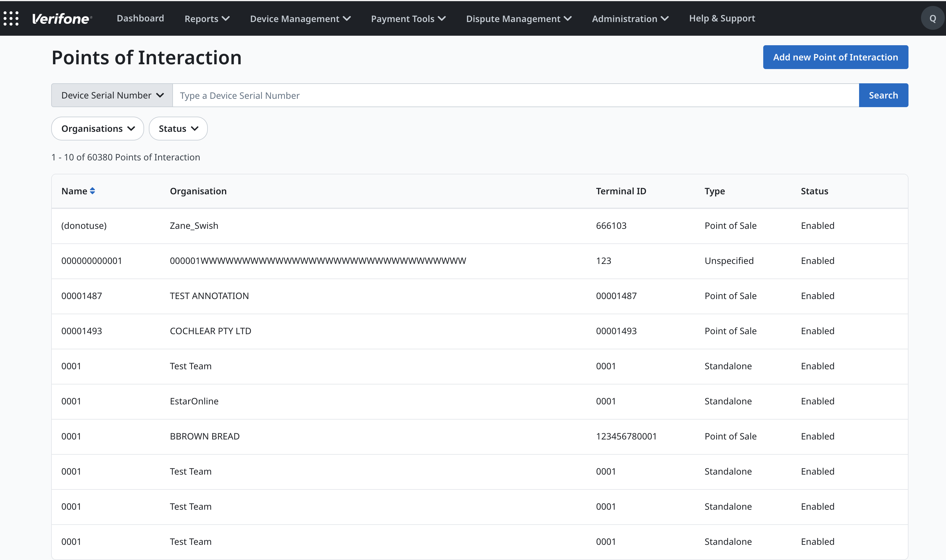Click terminal ID 123456780001
The image size is (946, 560).
(x=626, y=436)
